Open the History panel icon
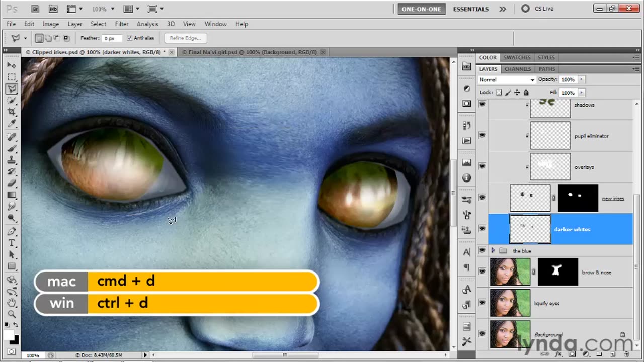Screen dimensions: 644x362 (x=467, y=126)
